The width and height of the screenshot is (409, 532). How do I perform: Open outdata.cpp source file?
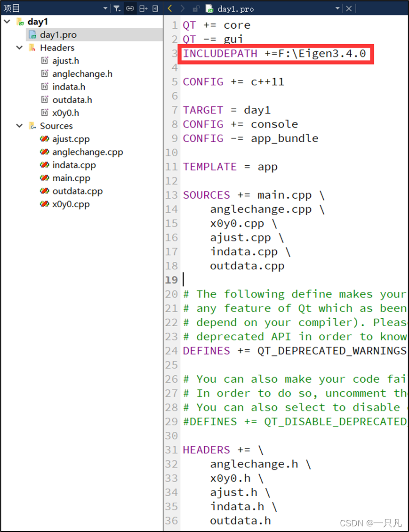pyautogui.click(x=77, y=191)
